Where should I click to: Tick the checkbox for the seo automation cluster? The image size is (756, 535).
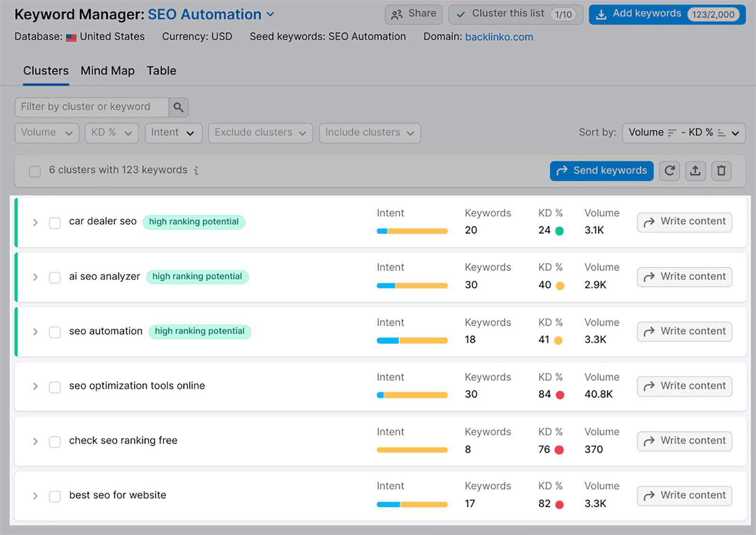click(x=54, y=332)
